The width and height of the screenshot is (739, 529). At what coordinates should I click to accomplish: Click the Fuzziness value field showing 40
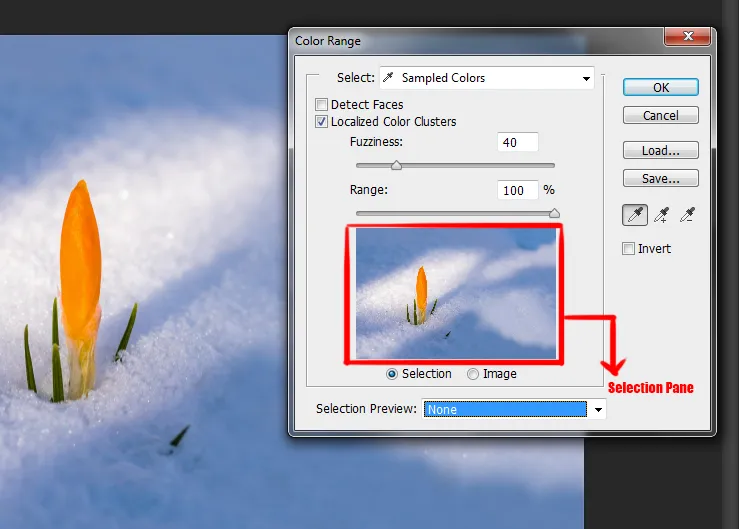click(x=517, y=142)
